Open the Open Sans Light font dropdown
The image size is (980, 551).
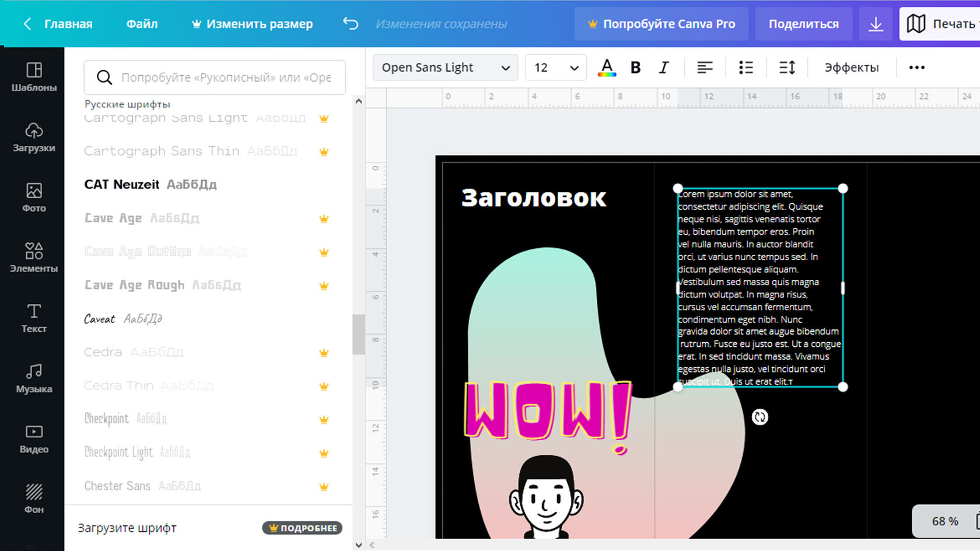445,68
